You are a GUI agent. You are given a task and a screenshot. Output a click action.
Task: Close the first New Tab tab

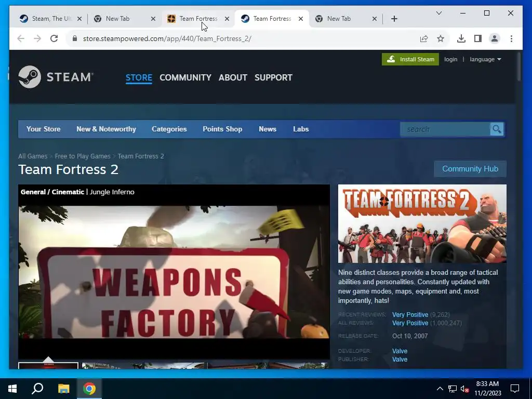pos(153,19)
